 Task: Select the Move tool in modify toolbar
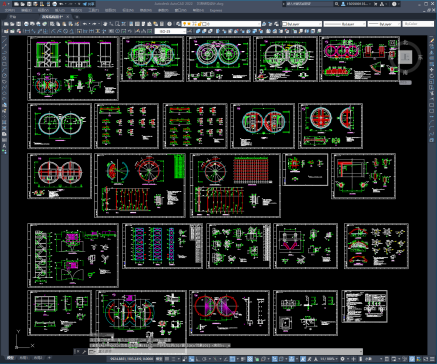click(x=432, y=70)
